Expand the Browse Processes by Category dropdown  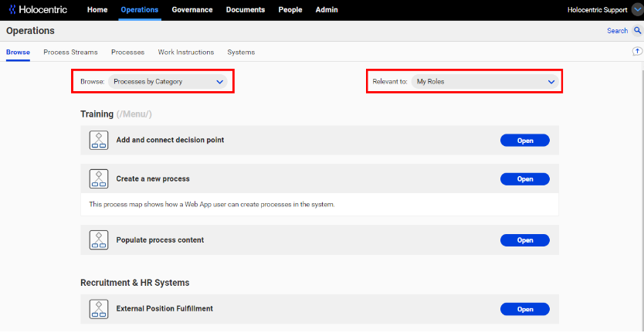pos(168,81)
